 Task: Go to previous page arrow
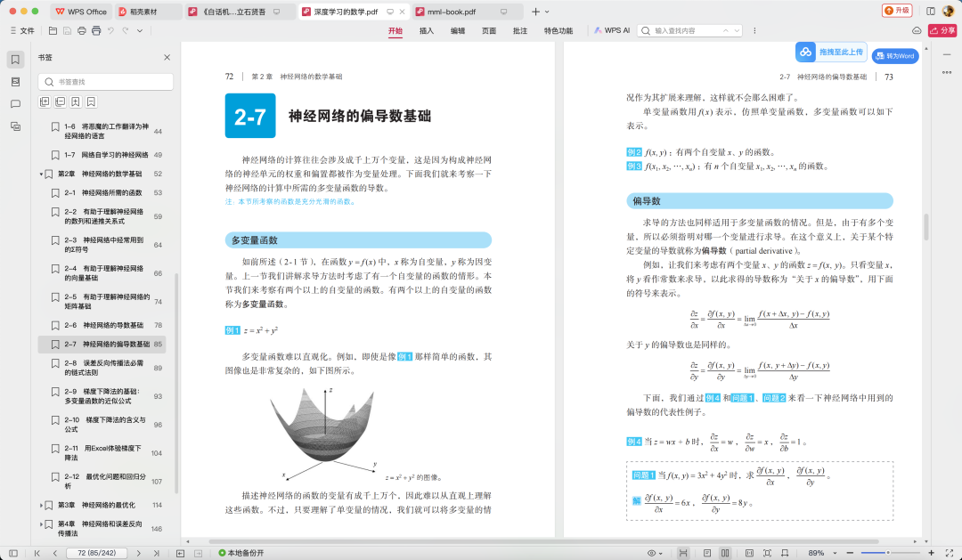54,553
